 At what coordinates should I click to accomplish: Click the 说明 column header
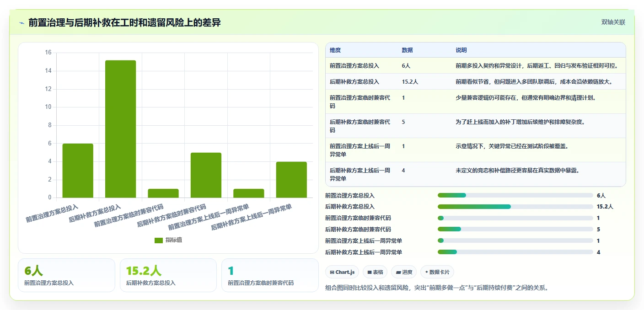click(x=461, y=50)
